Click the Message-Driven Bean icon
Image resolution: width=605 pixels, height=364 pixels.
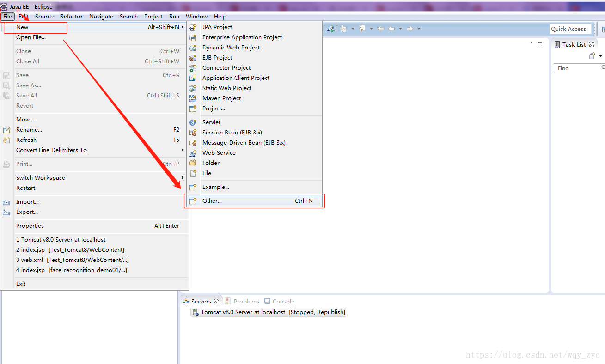(x=193, y=143)
